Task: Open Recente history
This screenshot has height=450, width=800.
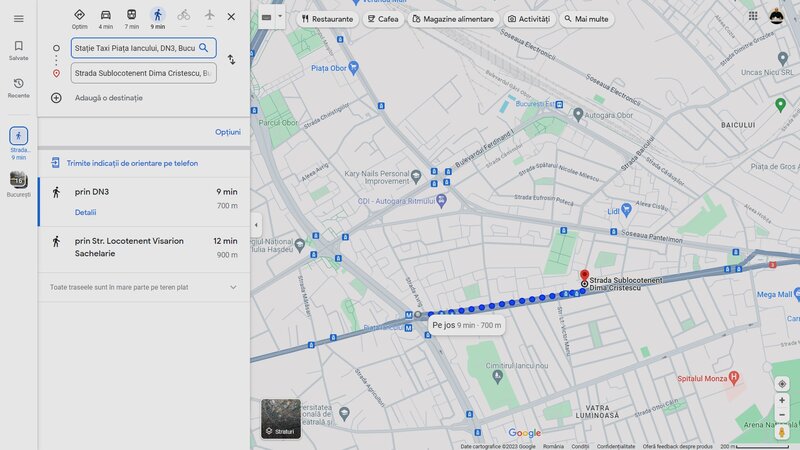Action: [18, 88]
